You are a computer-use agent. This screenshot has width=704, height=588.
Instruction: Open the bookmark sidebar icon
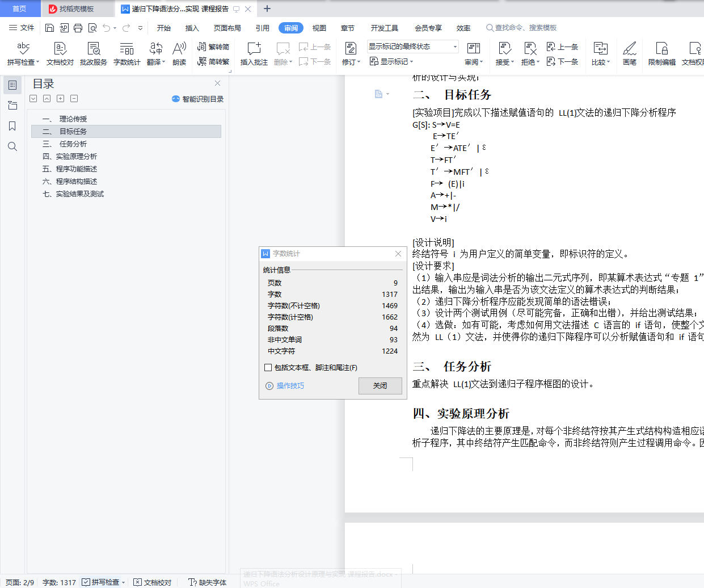(12, 126)
